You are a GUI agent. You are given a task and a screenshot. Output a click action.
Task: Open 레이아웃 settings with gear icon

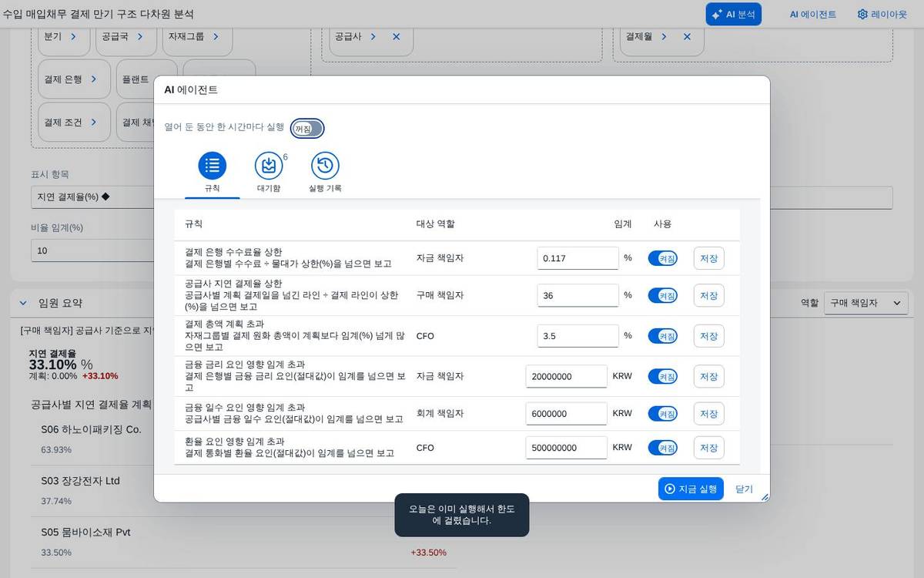tap(882, 14)
